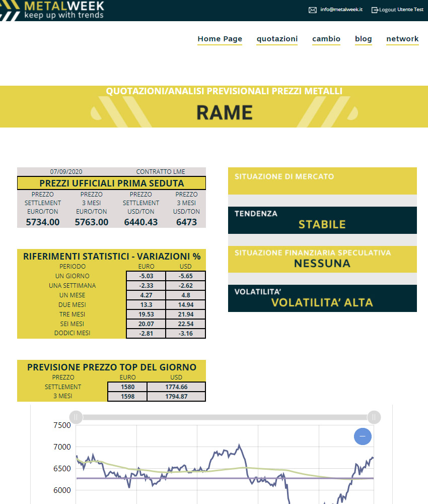428x504 pixels.
Task: Click the chart peak near 7000
Action: coord(239,446)
